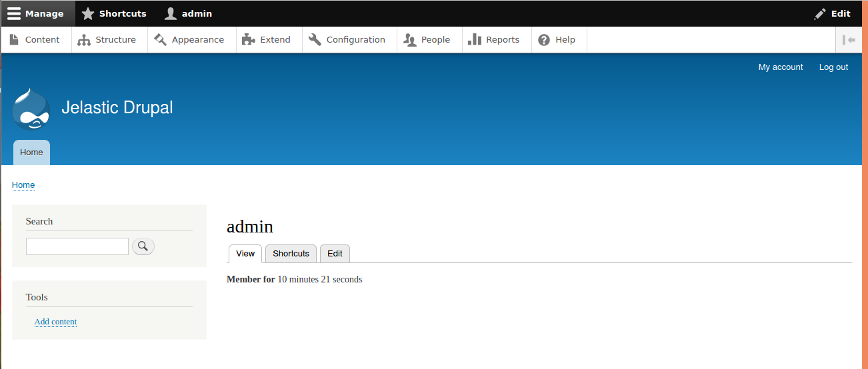Click into the Search text field
Viewport: 868px width, 369px height.
click(x=77, y=246)
